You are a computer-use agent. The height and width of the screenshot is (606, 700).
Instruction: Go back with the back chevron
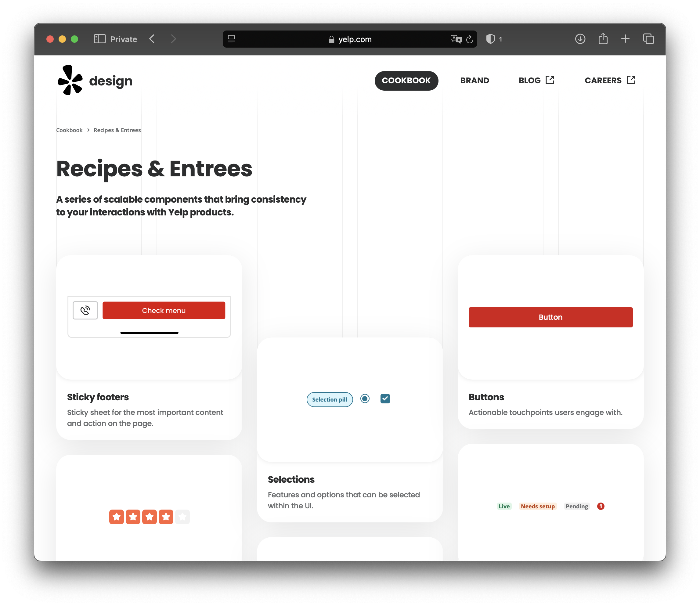(x=152, y=39)
